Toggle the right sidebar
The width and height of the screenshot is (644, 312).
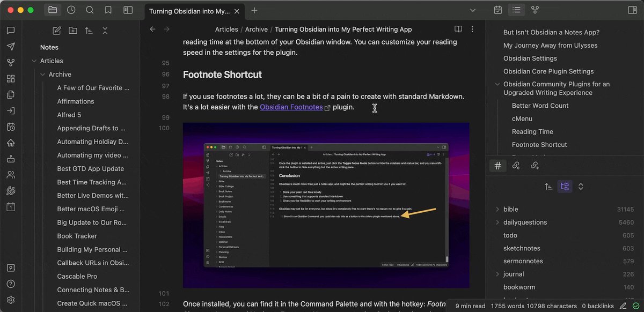pos(632,10)
